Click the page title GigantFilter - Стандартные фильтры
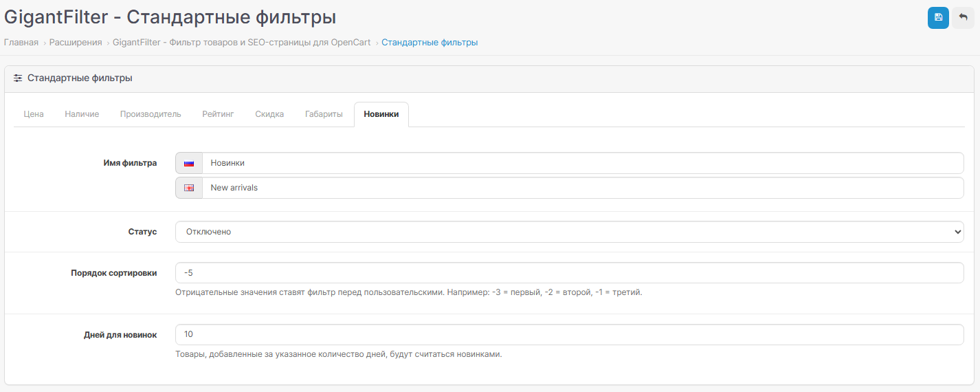 point(170,17)
